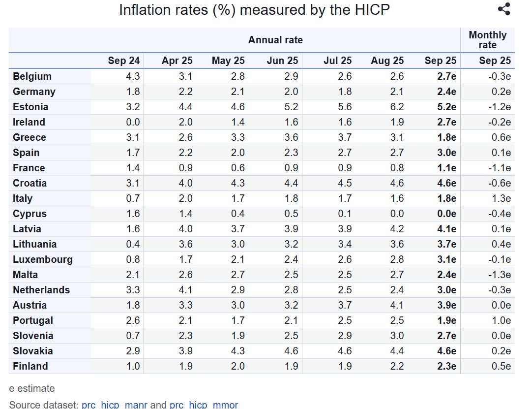This screenshot has height=409, width=532.
Task: Click Estonia's Aug 25 value 6.2
Action: pos(396,107)
